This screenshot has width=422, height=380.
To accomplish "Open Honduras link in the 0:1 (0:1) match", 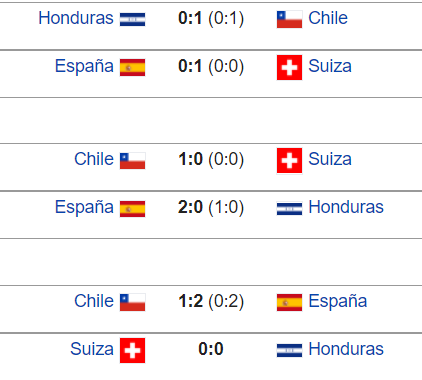I will (x=76, y=18).
